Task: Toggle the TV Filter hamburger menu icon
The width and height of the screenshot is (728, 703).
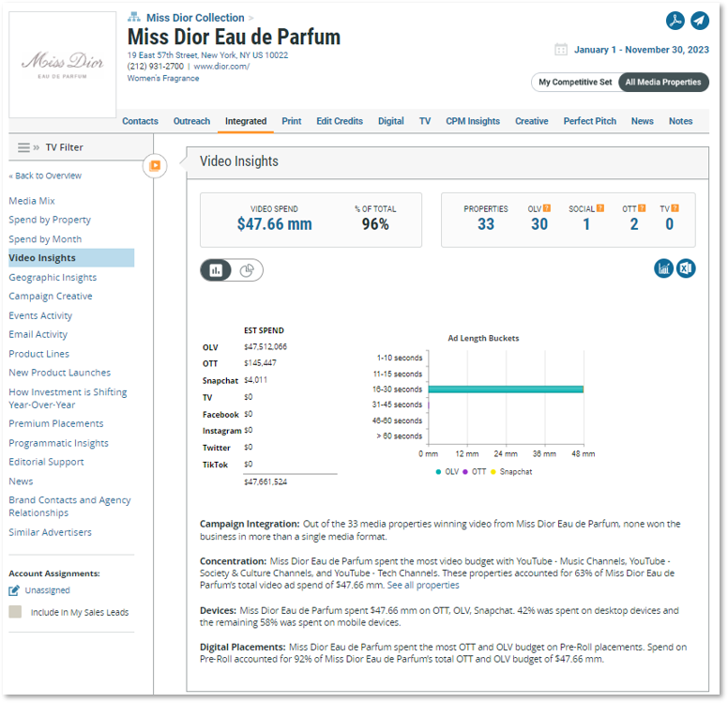Action: coord(23,147)
